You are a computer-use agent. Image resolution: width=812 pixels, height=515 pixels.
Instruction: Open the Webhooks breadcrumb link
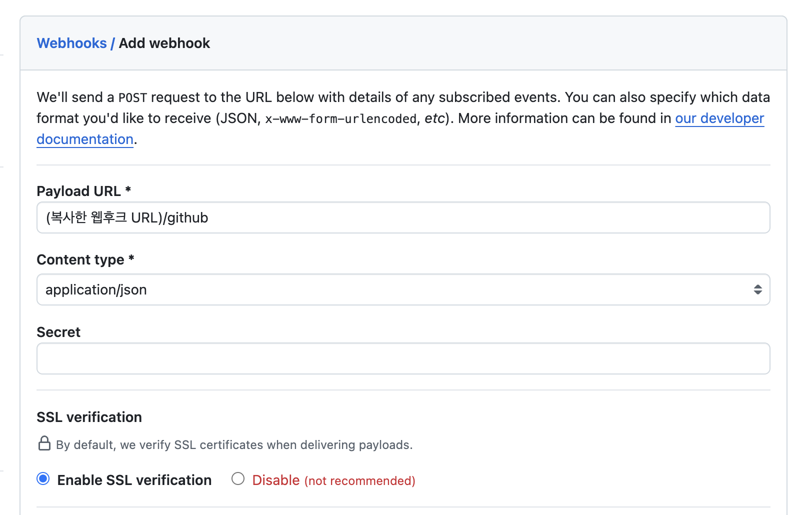tap(71, 43)
